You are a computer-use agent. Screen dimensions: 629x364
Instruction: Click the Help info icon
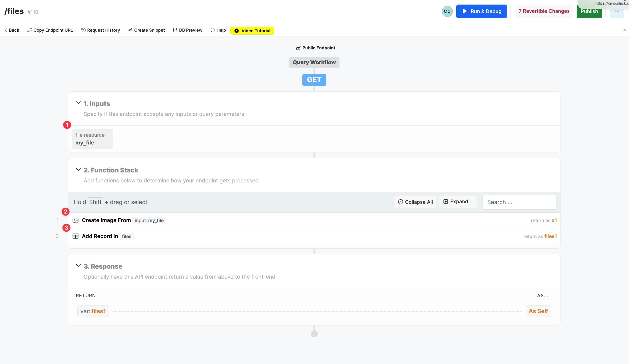click(x=213, y=30)
